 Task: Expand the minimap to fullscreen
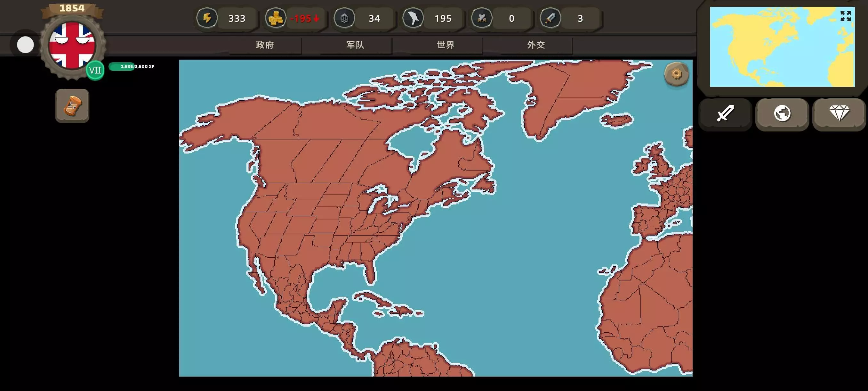point(845,16)
